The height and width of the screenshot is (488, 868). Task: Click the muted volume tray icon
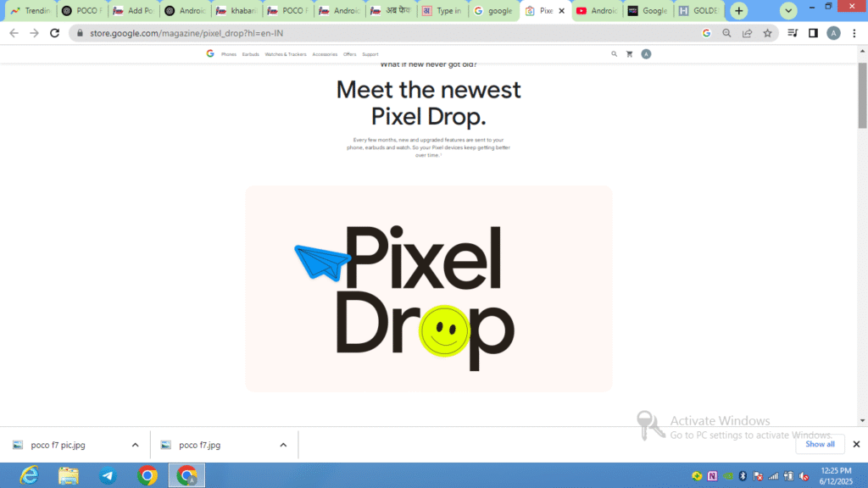pyautogui.click(x=804, y=476)
